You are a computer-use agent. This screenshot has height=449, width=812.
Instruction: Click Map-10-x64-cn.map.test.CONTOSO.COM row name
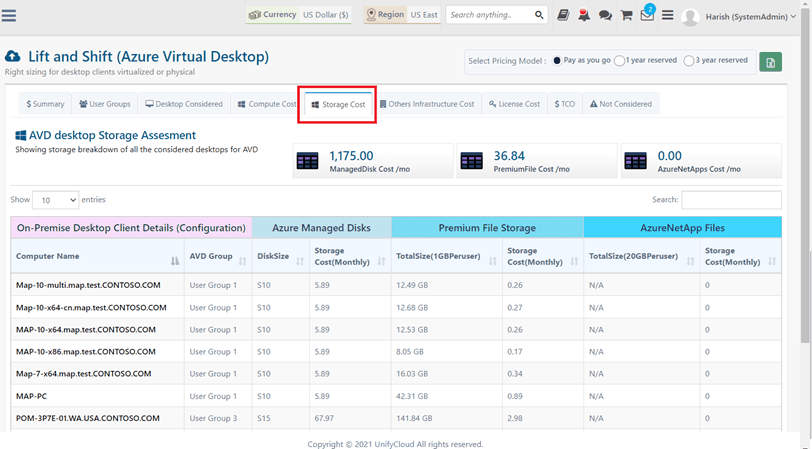(x=91, y=308)
